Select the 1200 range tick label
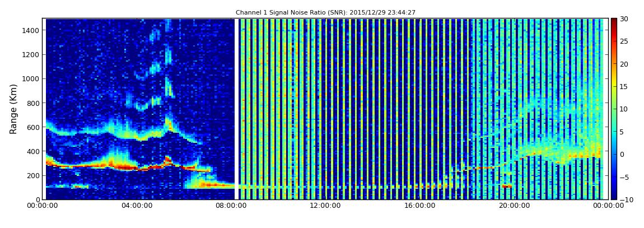 31,55
